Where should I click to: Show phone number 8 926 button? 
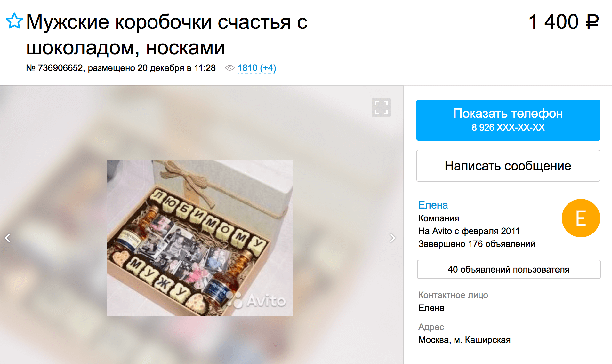[508, 120]
